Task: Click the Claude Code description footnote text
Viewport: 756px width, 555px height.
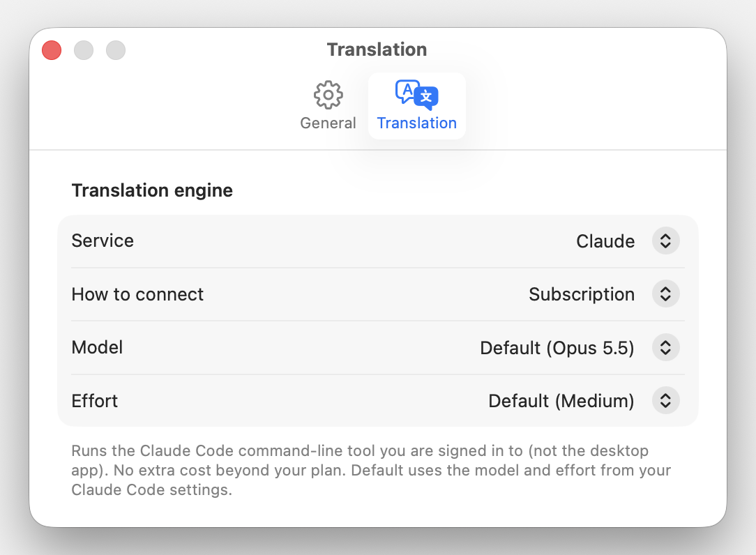Action: (371, 470)
